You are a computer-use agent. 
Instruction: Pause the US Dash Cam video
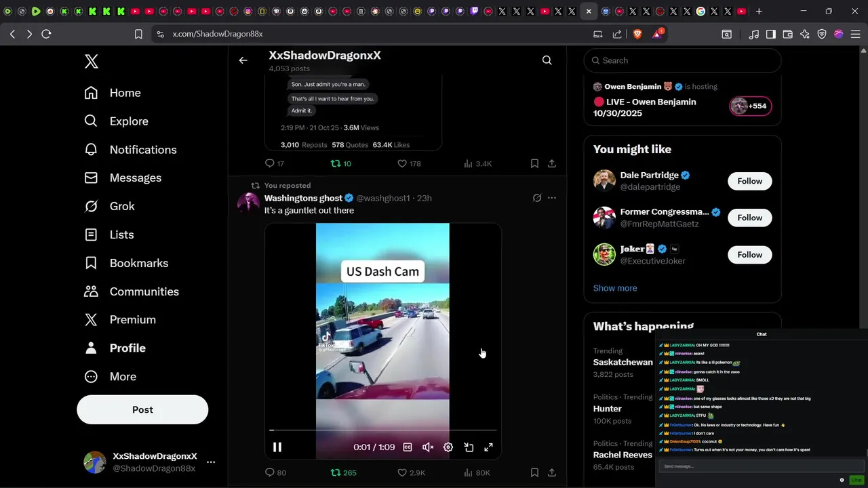pyautogui.click(x=277, y=447)
